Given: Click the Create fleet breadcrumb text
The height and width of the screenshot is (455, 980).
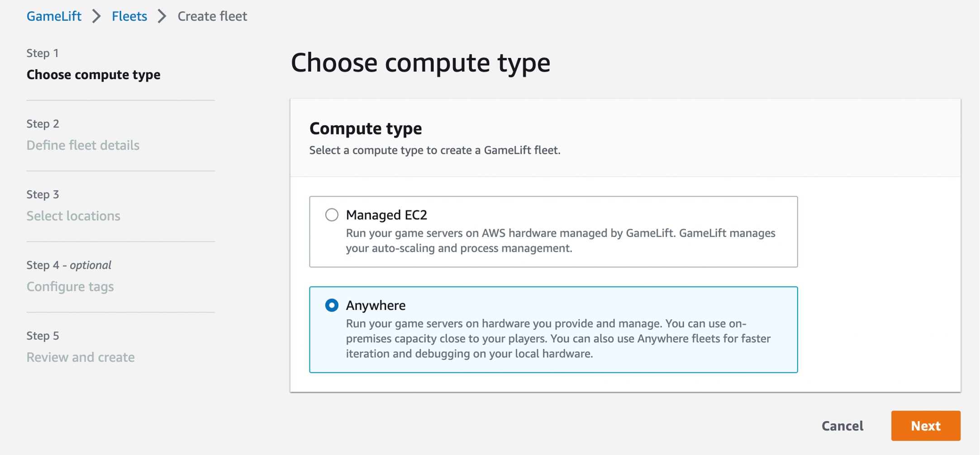Looking at the screenshot, I should click(x=212, y=16).
